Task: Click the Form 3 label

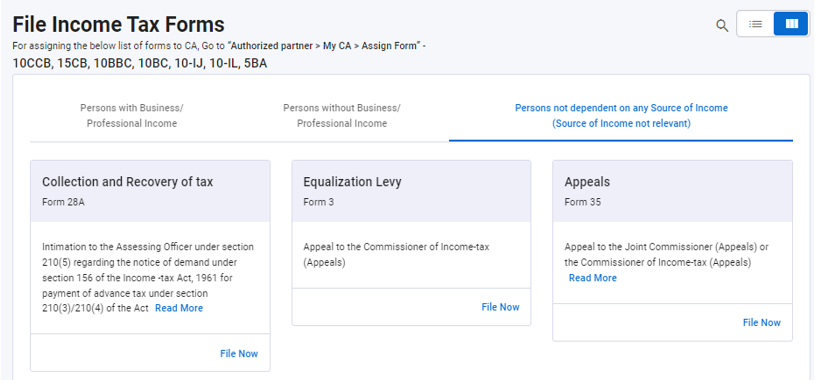Action: [318, 202]
